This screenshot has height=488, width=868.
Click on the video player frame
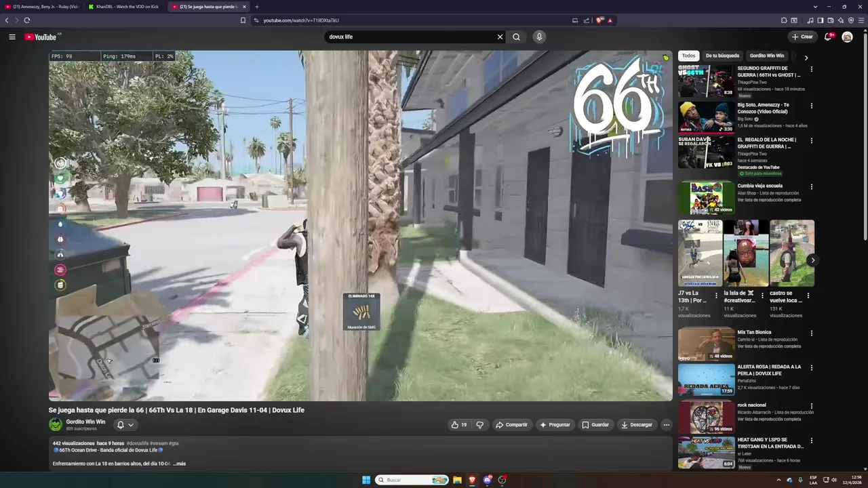coord(360,226)
